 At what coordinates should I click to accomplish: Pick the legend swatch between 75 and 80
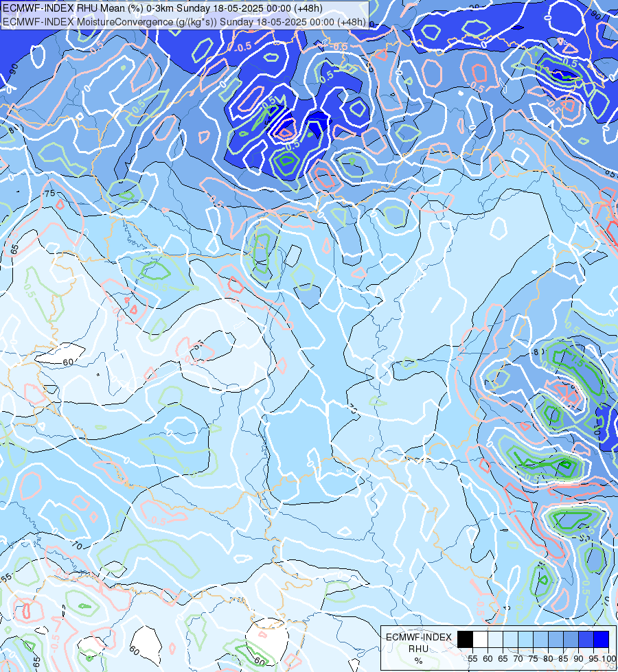(541, 639)
